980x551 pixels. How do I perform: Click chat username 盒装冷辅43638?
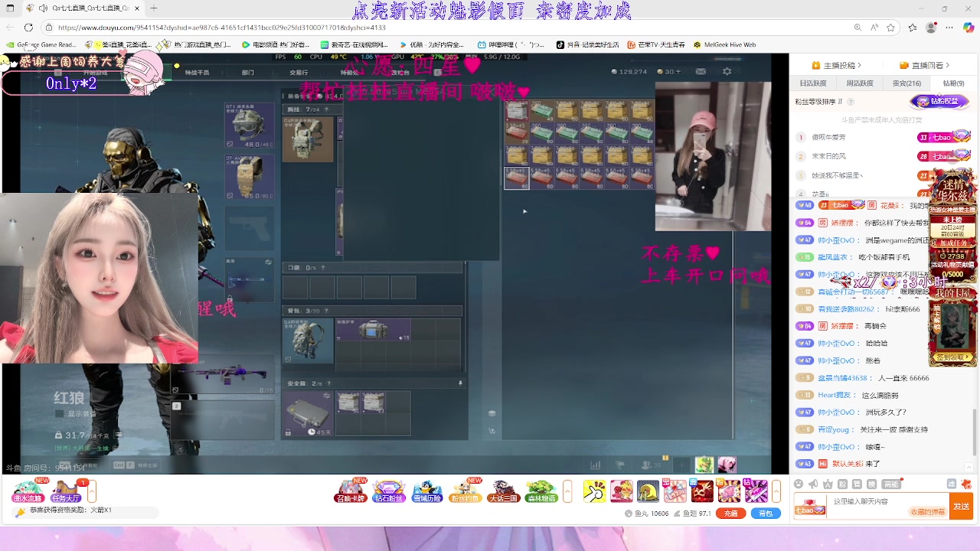click(843, 378)
